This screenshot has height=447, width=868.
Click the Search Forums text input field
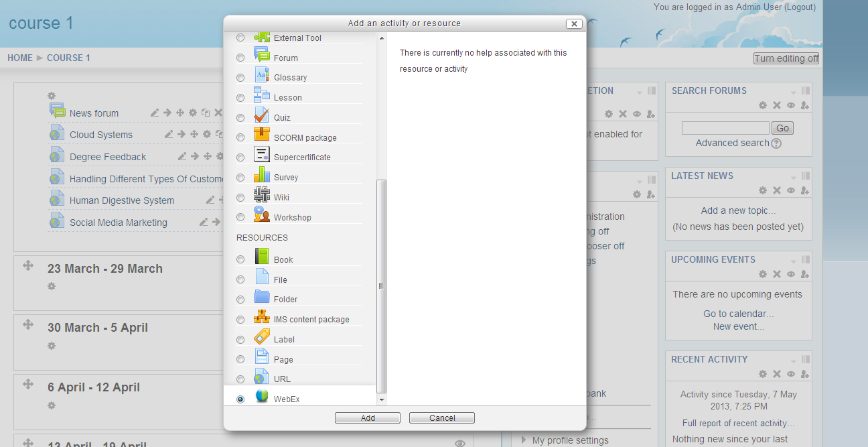coord(725,128)
